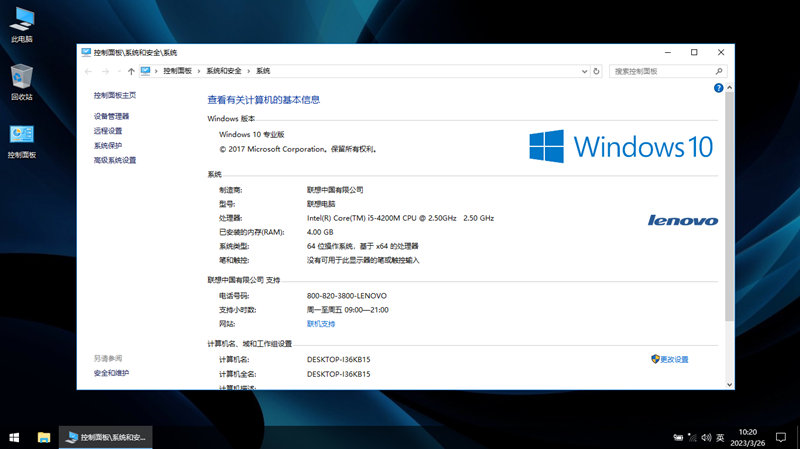
Task: Close the system window
Action: (x=721, y=52)
